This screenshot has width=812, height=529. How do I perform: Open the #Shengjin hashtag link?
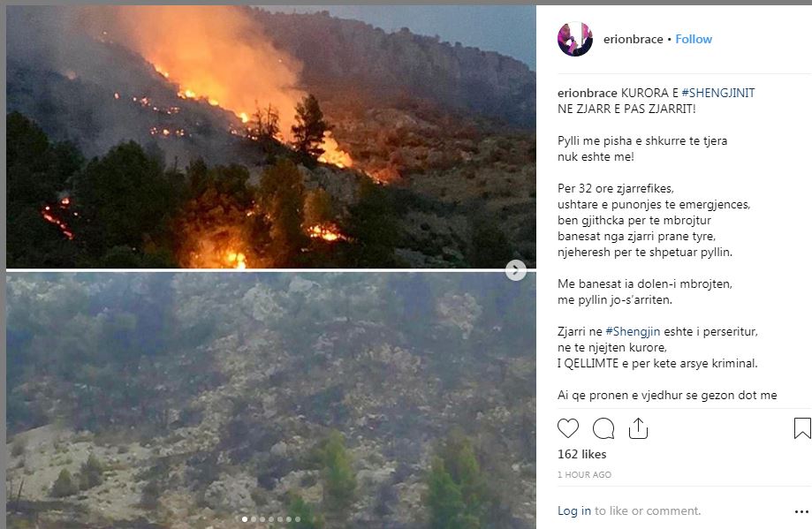(x=633, y=332)
